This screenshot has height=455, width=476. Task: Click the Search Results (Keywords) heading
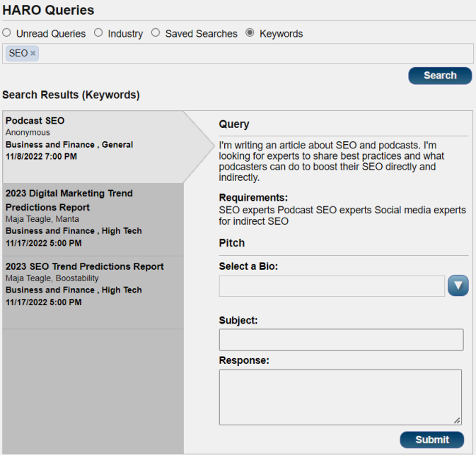click(x=71, y=95)
